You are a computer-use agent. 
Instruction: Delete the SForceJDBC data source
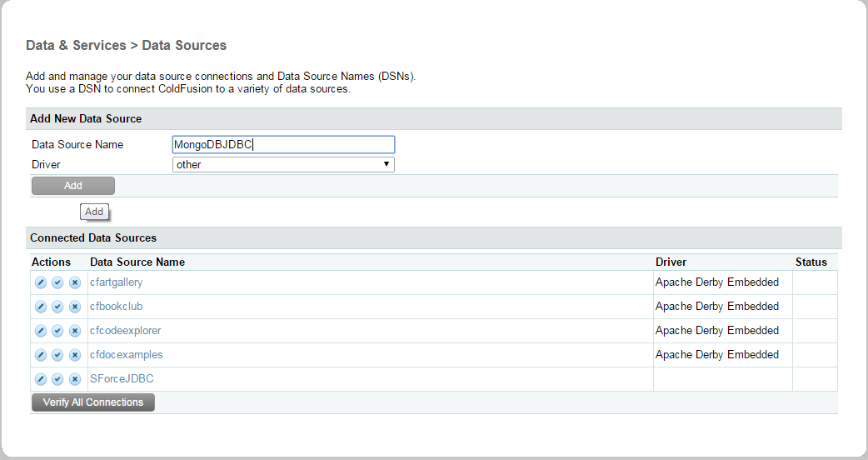[74, 380]
